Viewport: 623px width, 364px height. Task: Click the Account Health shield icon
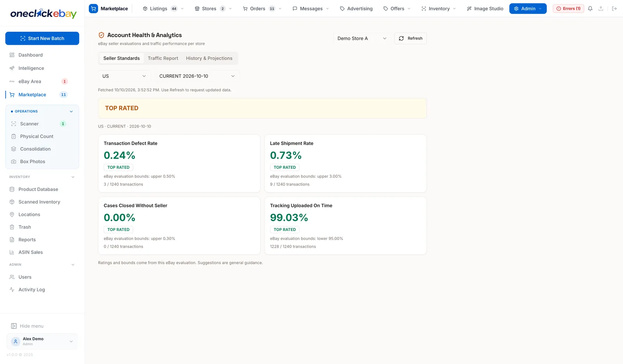[x=101, y=35]
